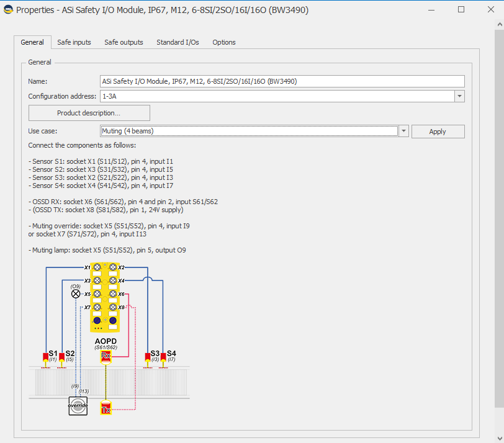
Task: Click the Muting (4 beams) combo box
Action: (248, 131)
